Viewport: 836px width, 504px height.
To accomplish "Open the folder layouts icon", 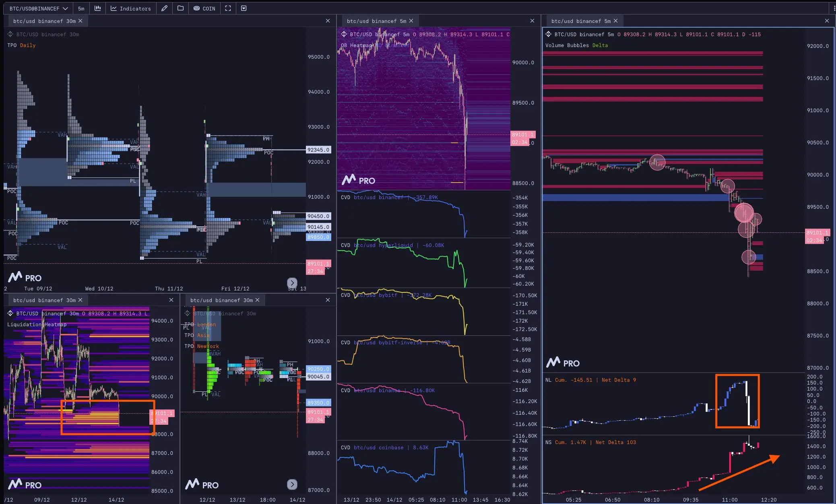I will pos(180,8).
